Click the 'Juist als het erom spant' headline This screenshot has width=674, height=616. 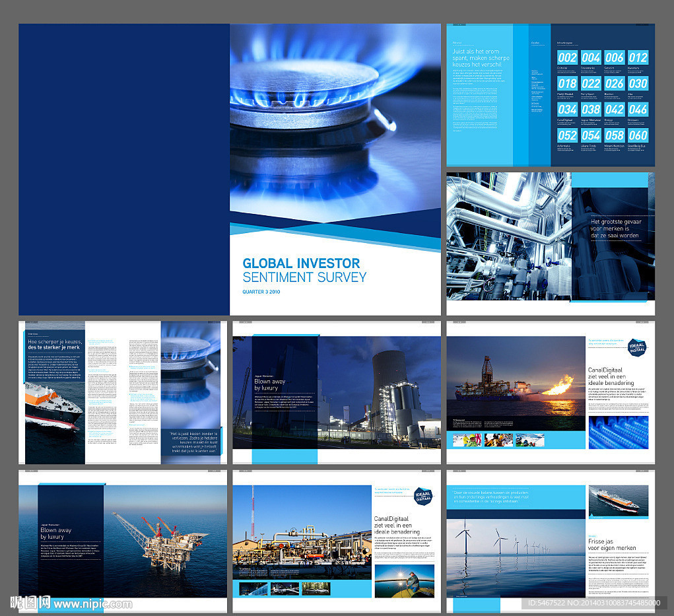[481, 57]
